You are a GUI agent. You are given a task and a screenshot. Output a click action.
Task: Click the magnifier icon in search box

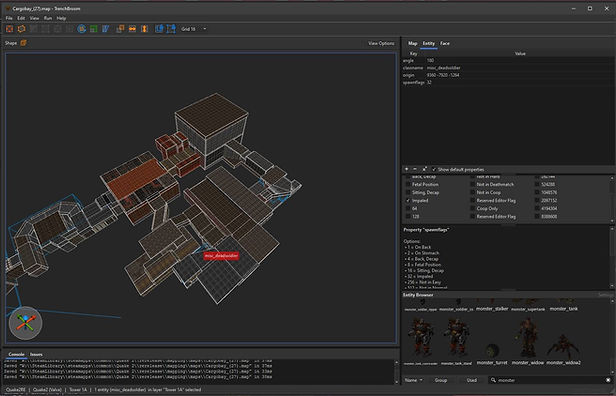493,380
